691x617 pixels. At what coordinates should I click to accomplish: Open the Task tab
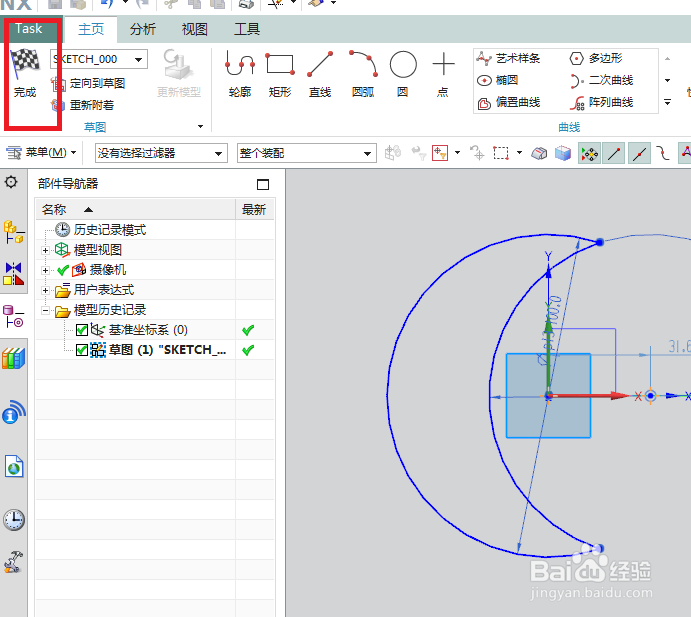pos(29,28)
